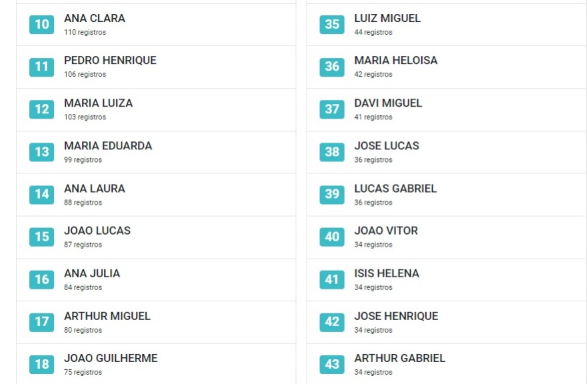Open the LUIZ MIGUEL entry

coord(387,19)
